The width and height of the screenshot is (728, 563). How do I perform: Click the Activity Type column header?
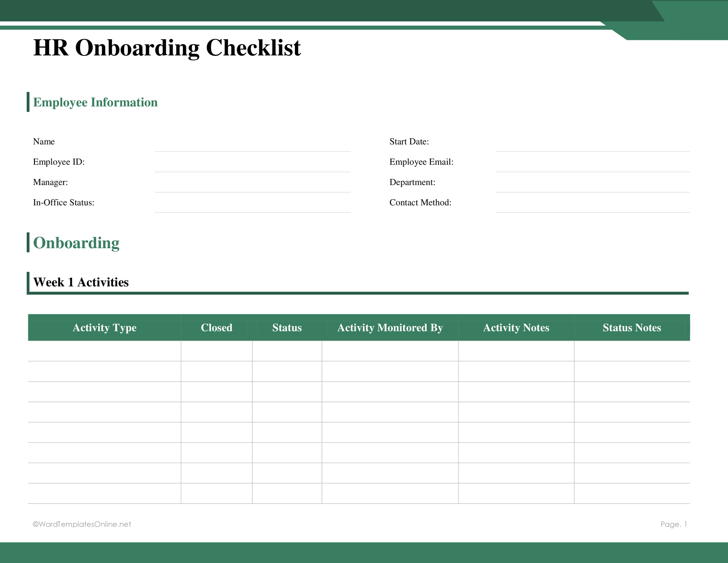click(x=104, y=327)
